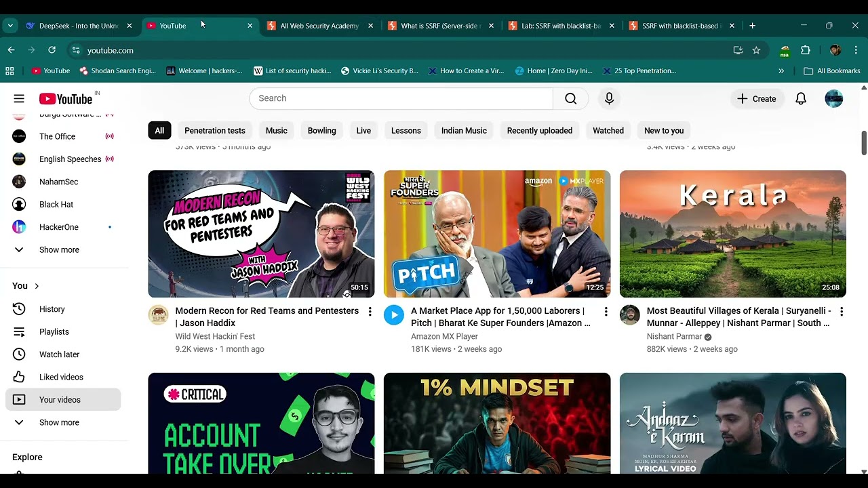Open Playlists in the sidebar
Image resolution: width=868 pixels, height=488 pixels.
coord(63,332)
